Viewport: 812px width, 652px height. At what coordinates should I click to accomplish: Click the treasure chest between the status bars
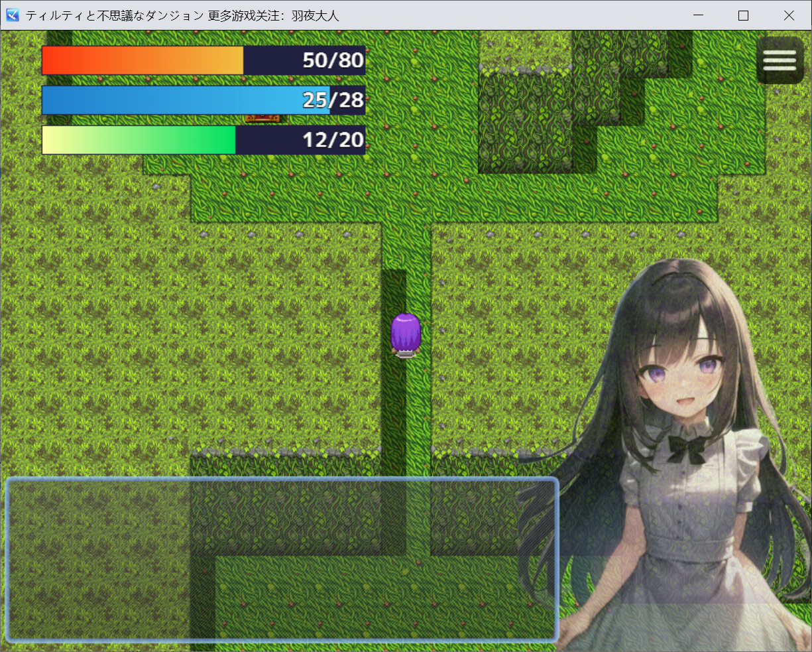(262, 119)
